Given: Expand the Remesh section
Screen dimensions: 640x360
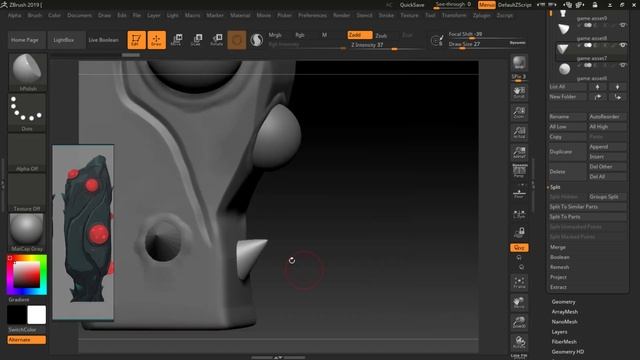Looking at the screenshot, I should pyautogui.click(x=559, y=267).
